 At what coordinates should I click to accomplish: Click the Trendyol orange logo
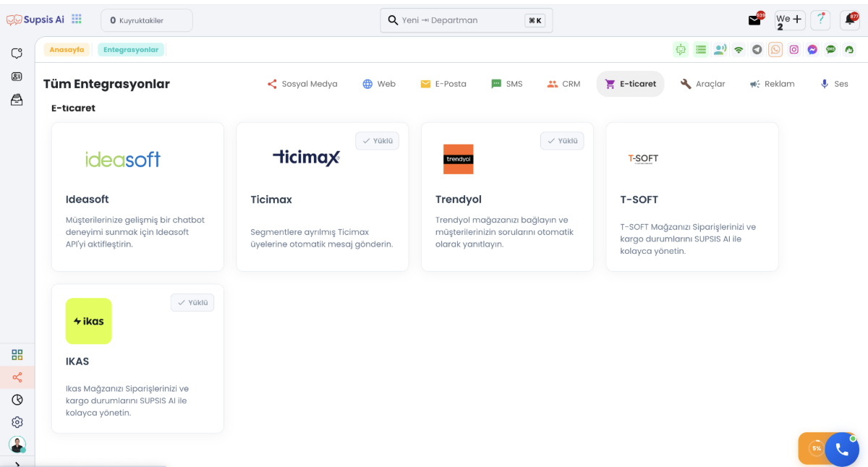(459, 159)
